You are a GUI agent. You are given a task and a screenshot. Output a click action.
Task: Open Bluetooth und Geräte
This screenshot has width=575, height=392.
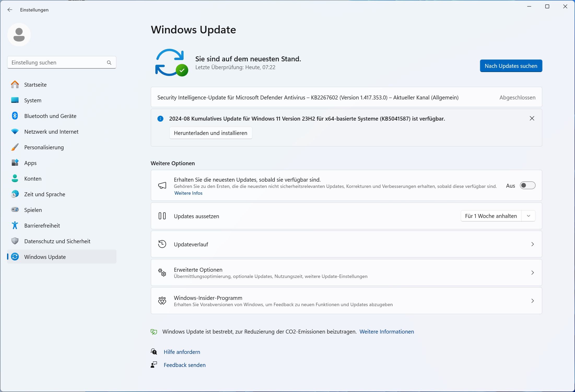coord(62,116)
